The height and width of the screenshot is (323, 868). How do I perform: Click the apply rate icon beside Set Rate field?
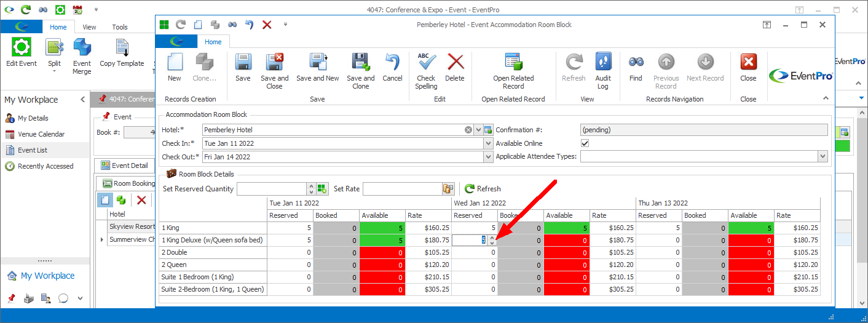[448, 189]
